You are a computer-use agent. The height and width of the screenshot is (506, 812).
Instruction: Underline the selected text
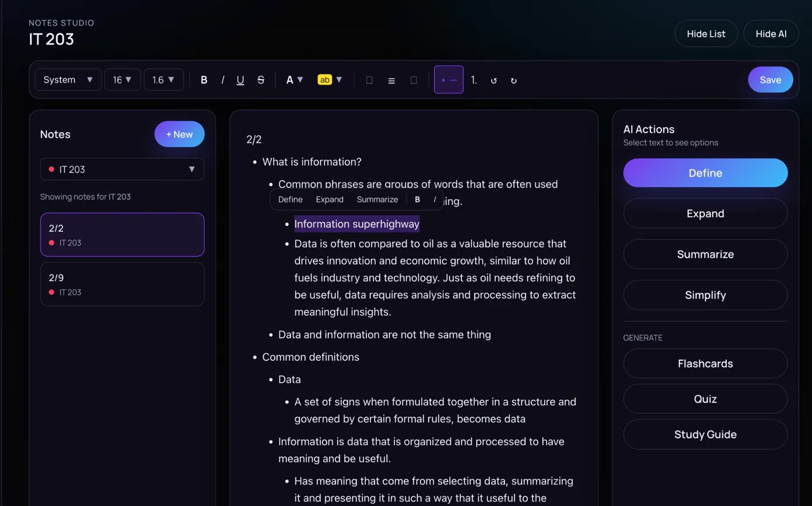tap(240, 80)
